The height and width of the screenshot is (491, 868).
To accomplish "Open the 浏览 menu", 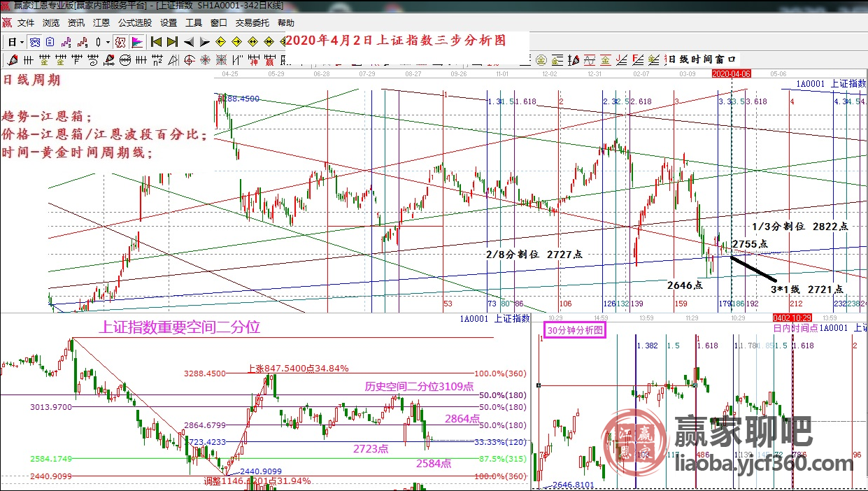I will pyautogui.click(x=51, y=22).
